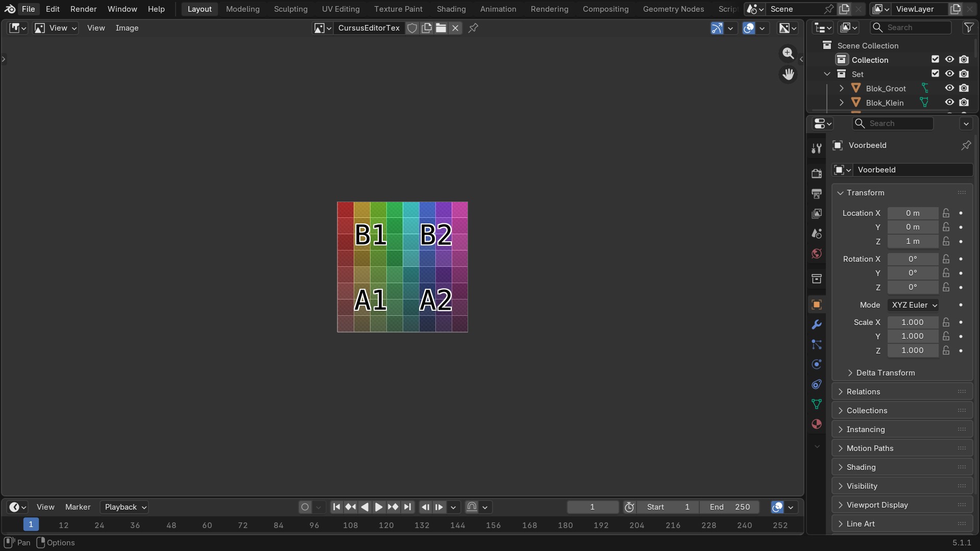Expand Delta Transform panel
The width and height of the screenshot is (980, 551).
[886, 373]
